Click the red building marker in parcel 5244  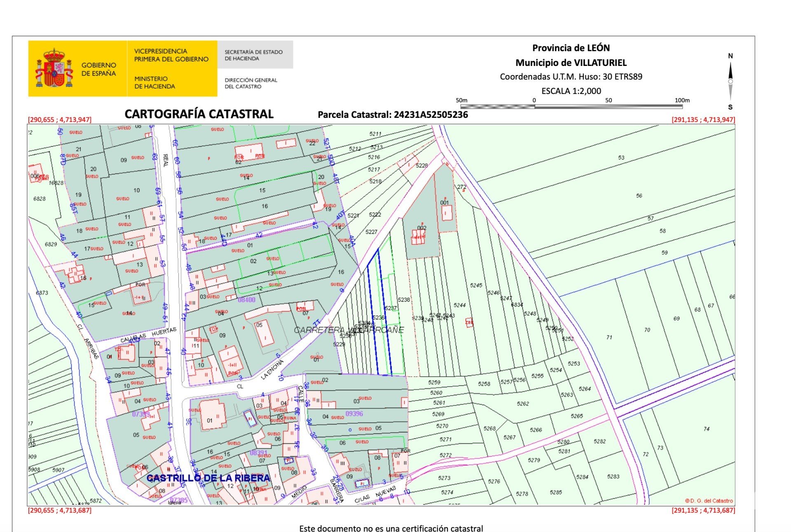click(469, 322)
